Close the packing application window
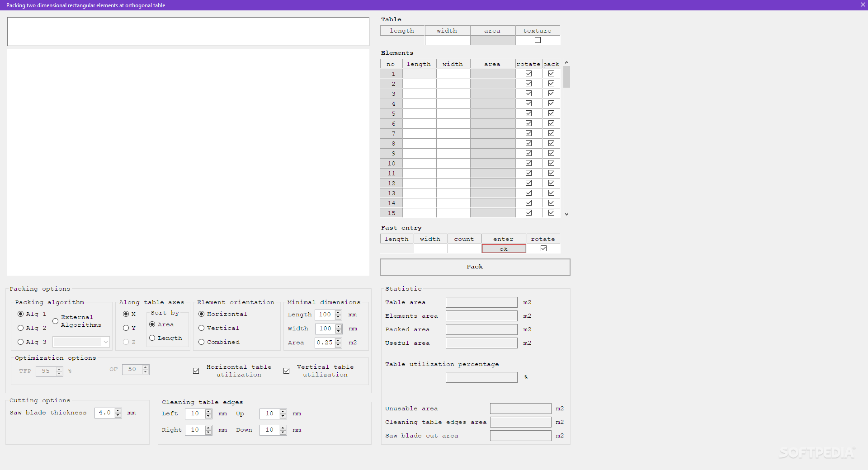Image resolution: width=868 pixels, height=470 pixels. coord(863,5)
